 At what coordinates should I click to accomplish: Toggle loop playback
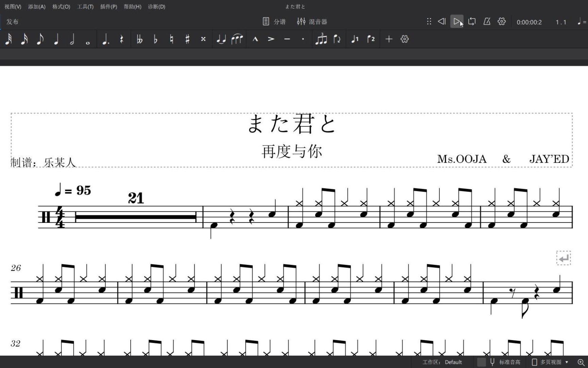(472, 21)
